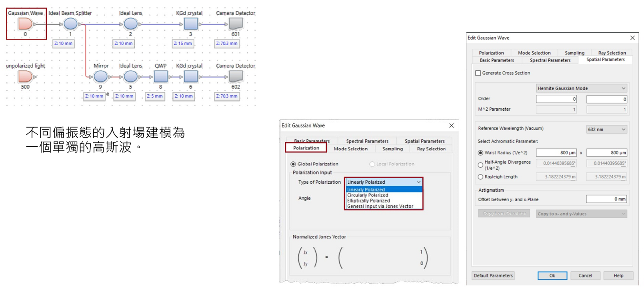Select the QWP component icon
This screenshot has height=288, width=644.
(160, 76)
